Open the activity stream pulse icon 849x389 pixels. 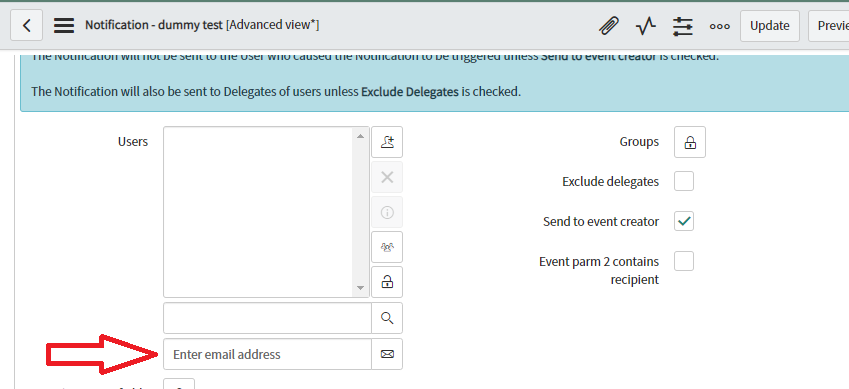645,25
